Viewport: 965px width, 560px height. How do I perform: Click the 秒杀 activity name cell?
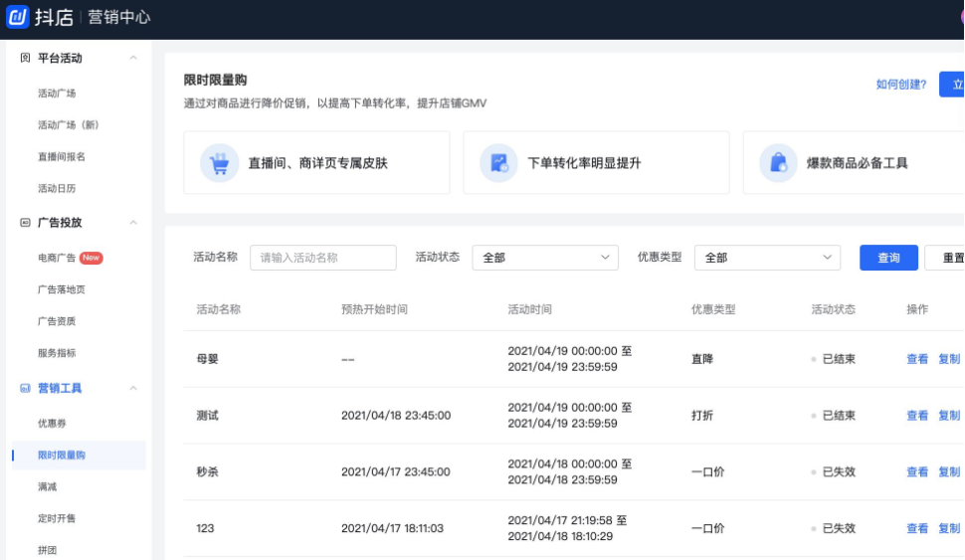coord(207,472)
